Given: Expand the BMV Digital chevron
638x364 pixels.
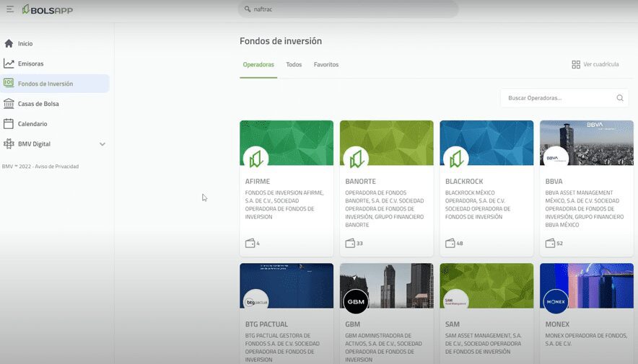Looking at the screenshot, I should tap(102, 144).
